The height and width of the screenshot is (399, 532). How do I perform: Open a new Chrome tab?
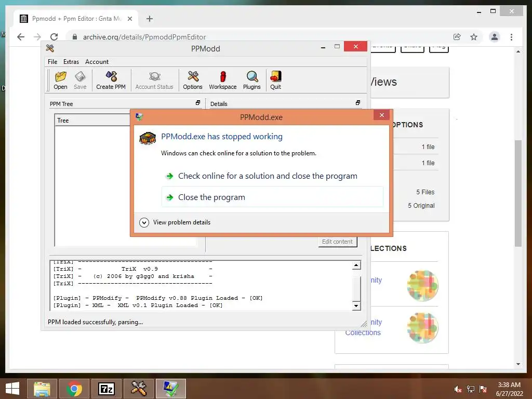pyautogui.click(x=150, y=19)
